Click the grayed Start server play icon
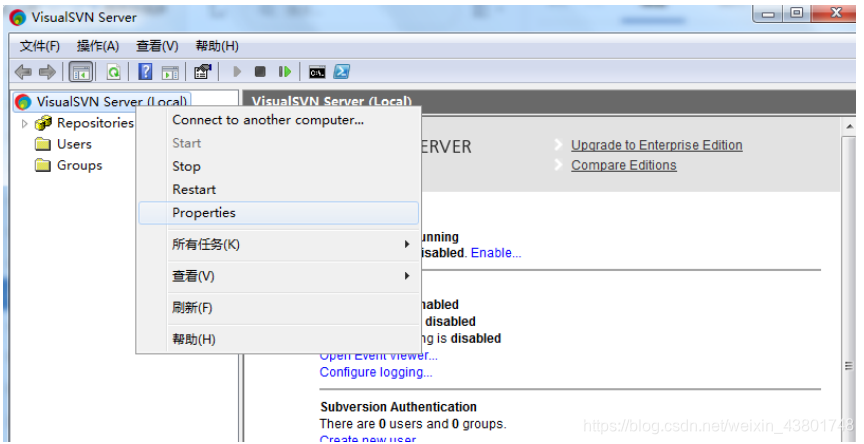 (237, 72)
